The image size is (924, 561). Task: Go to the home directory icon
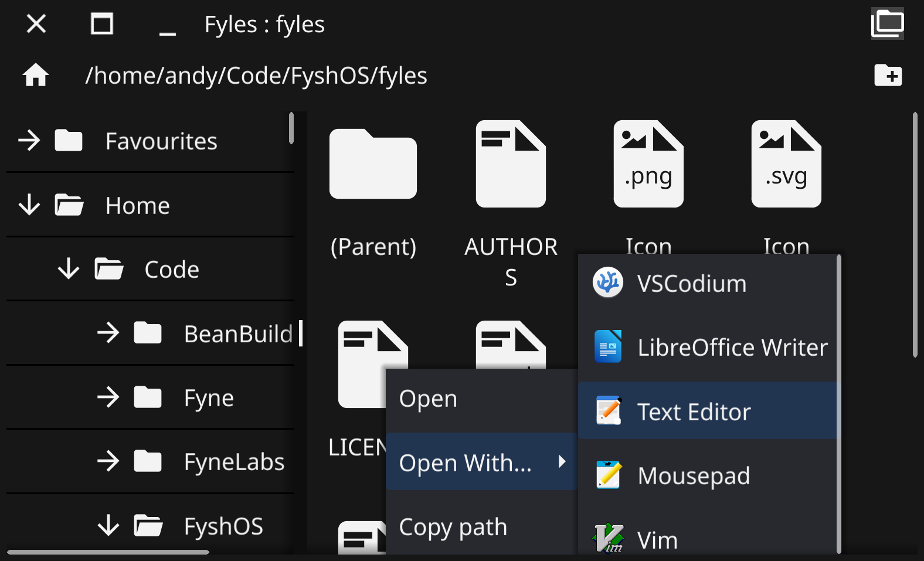point(36,75)
